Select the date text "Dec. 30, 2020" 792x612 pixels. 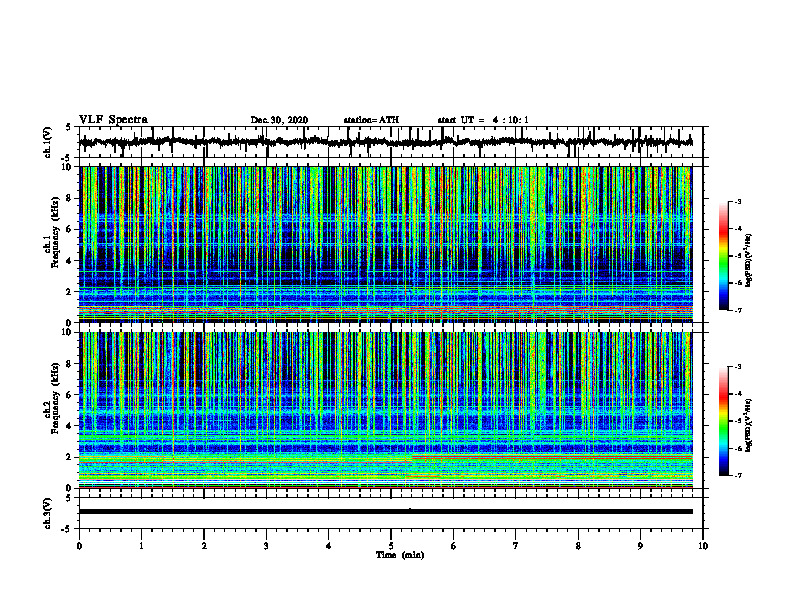(279, 120)
